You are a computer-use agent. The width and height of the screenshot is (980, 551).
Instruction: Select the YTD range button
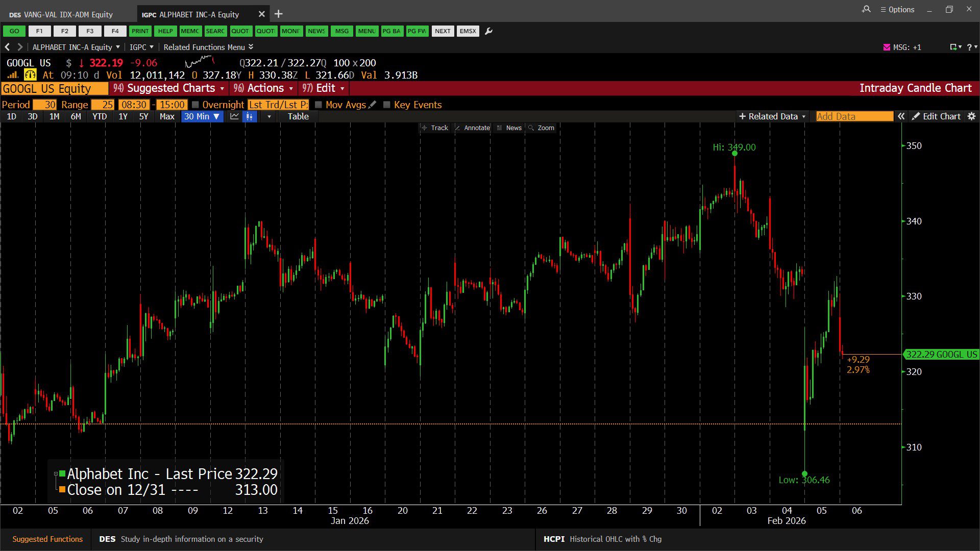coord(100,116)
